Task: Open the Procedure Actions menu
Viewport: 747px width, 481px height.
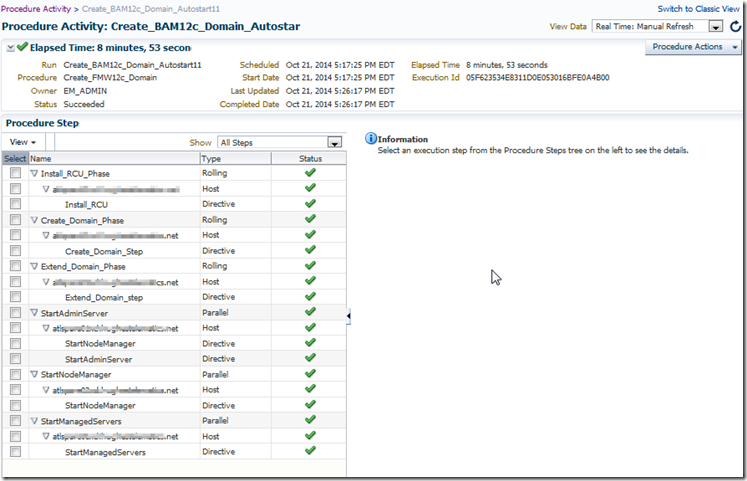Action: click(x=693, y=47)
